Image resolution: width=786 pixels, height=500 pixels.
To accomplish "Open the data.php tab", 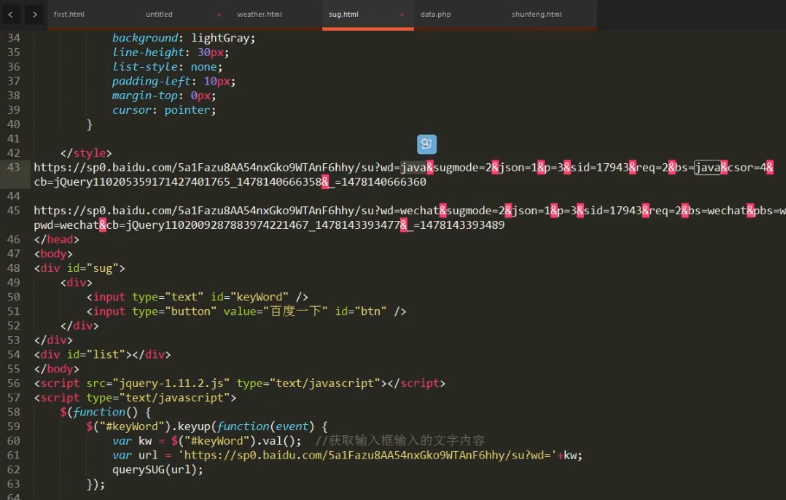I will (x=436, y=15).
